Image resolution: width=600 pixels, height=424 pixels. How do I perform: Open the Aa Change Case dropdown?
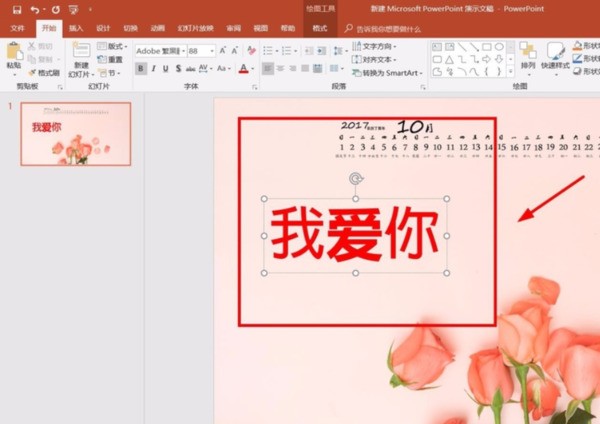point(224,68)
